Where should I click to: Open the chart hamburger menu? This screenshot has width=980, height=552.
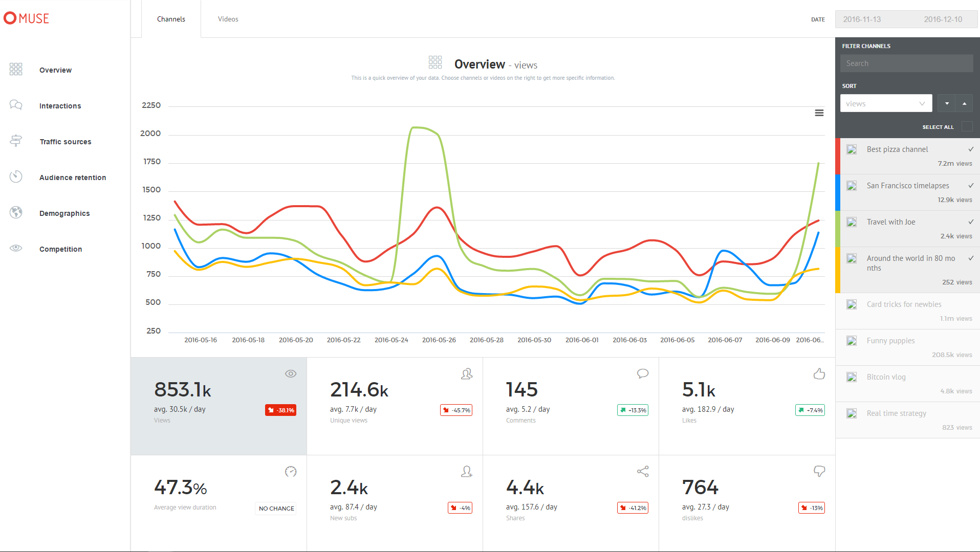click(819, 113)
